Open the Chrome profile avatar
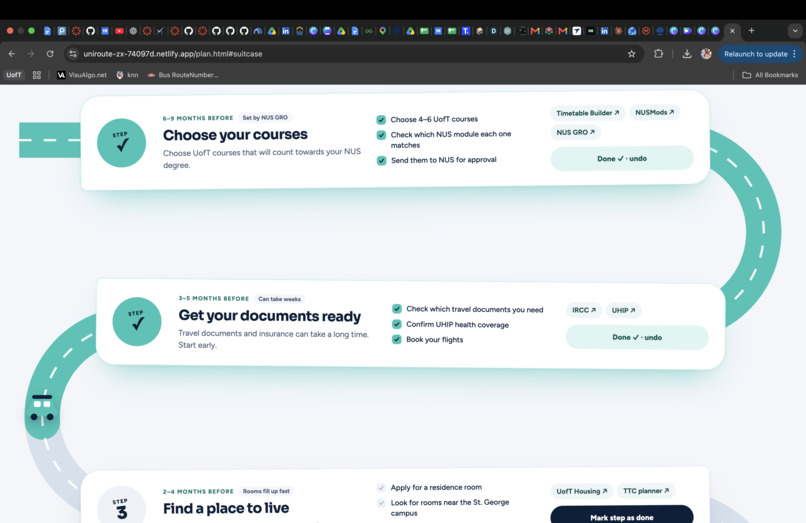The width and height of the screenshot is (806, 523). click(706, 53)
